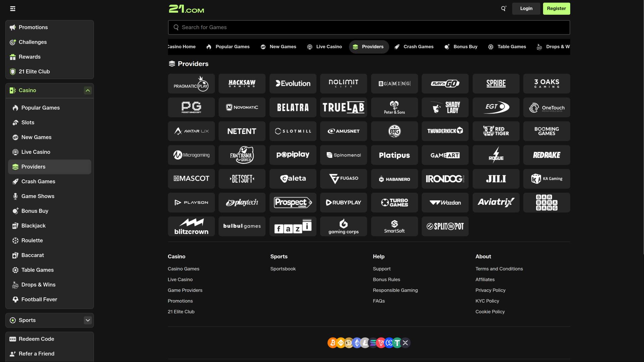Select the Thunderkick provider logo
Image resolution: width=644 pixels, height=362 pixels.
click(445, 131)
